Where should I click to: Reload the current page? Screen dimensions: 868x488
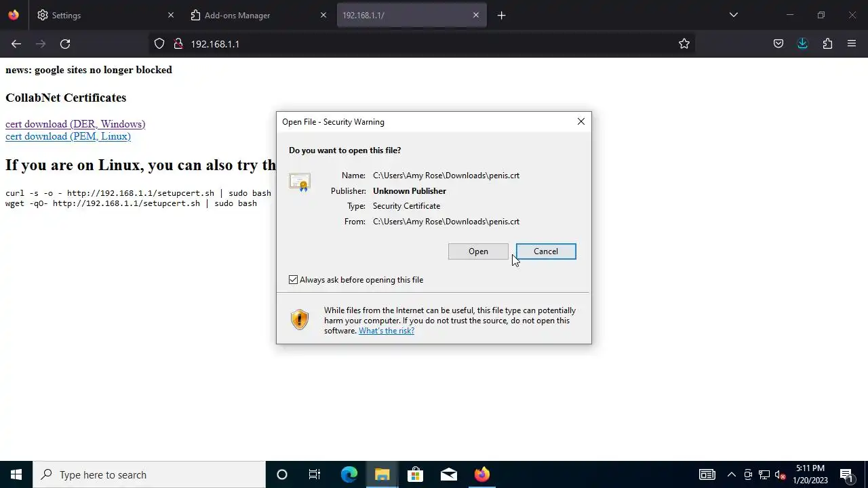point(65,44)
